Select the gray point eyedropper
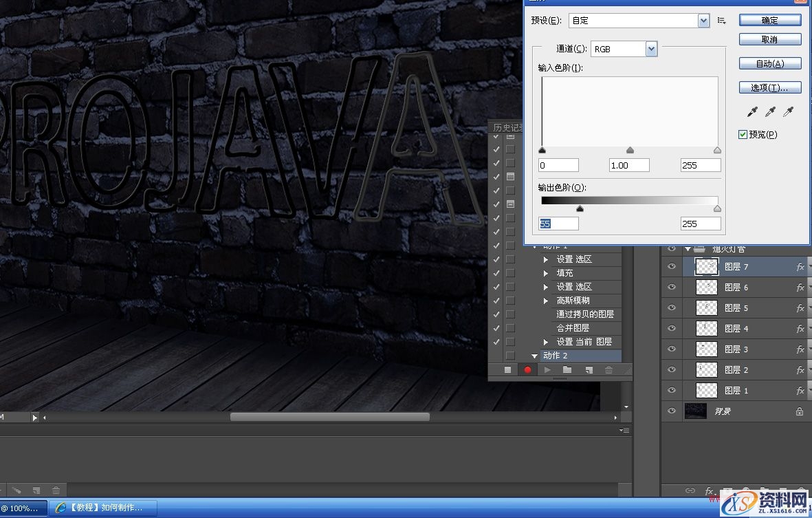The image size is (812, 518). [771, 111]
